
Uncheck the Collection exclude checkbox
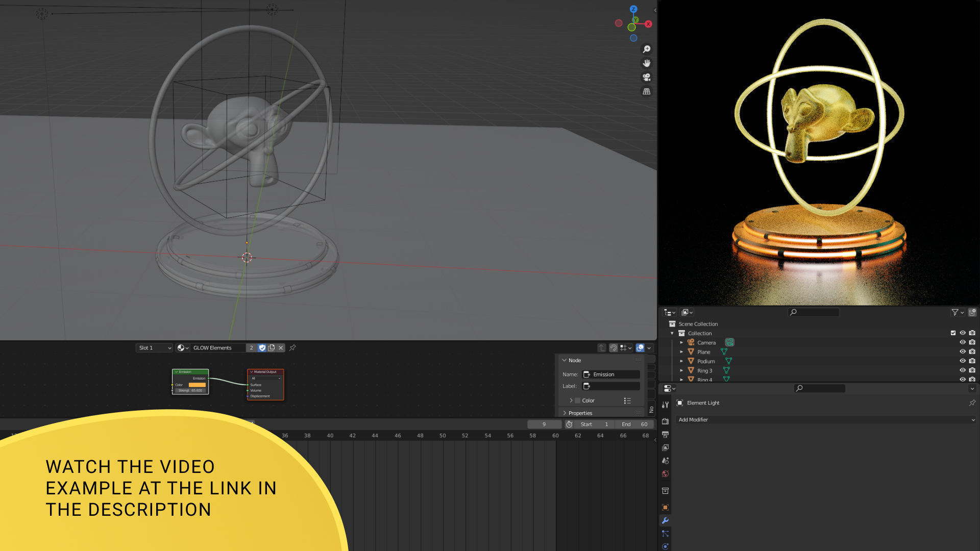click(x=953, y=333)
